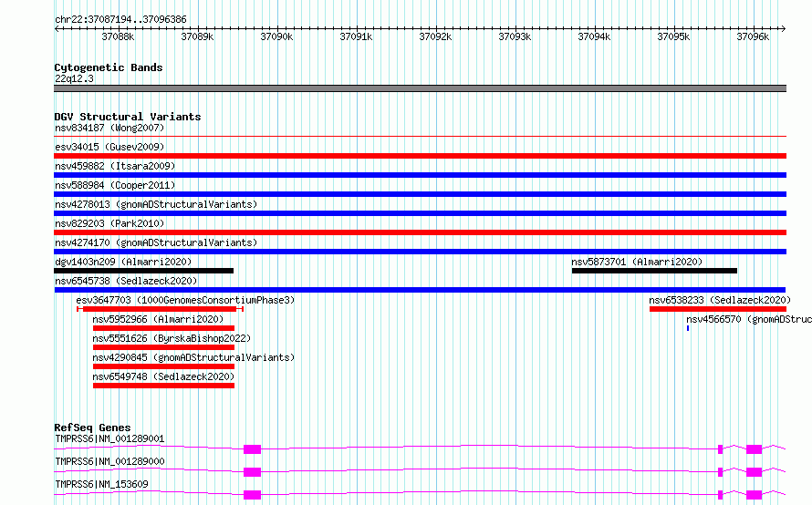
Task: Click the red bar under nsv5952966
Action: pyautogui.click(x=163, y=328)
